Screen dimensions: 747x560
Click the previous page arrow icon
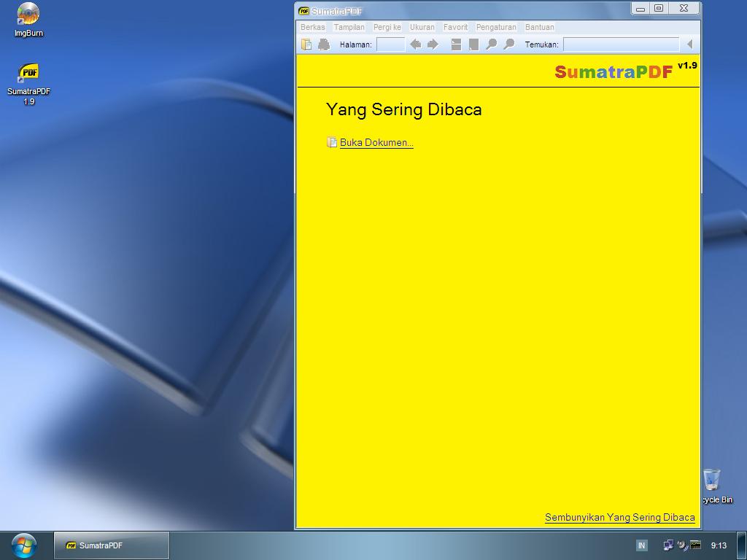click(x=415, y=44)
